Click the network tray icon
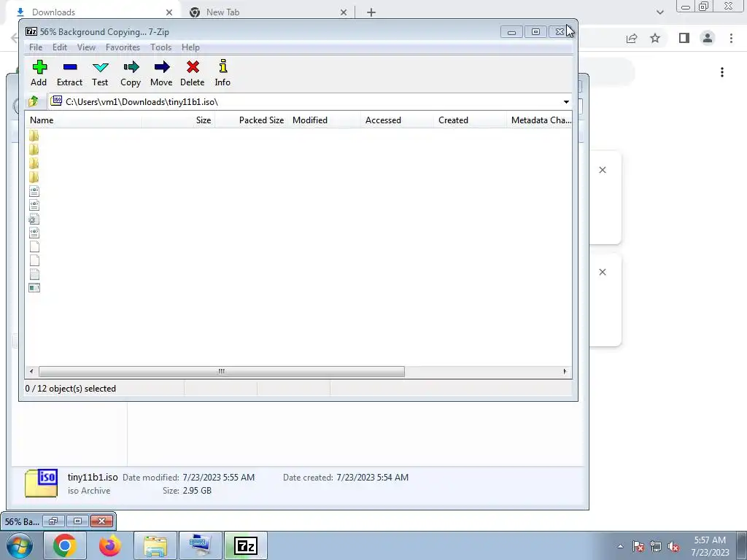Screen dimensions: 747x560 tap(656, 546)
